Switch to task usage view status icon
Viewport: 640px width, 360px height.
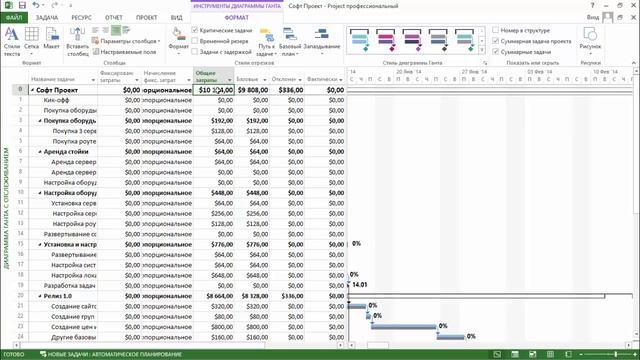[515, 354]
